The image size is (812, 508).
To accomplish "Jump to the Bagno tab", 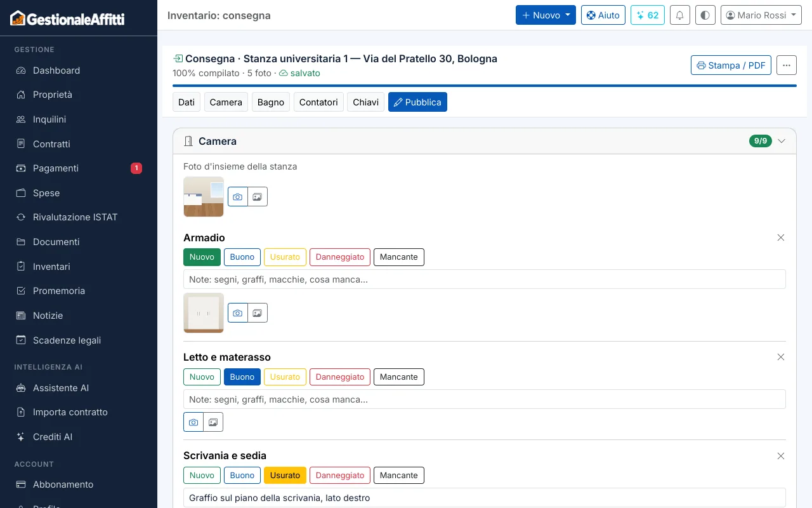I will coord(271,102).
